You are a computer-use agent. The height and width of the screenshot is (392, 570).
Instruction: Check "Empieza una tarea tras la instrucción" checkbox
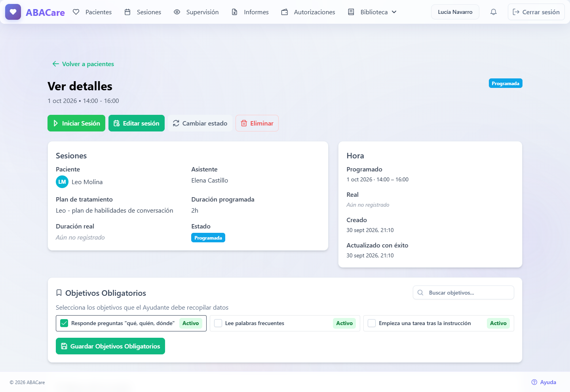click(372, 323)
